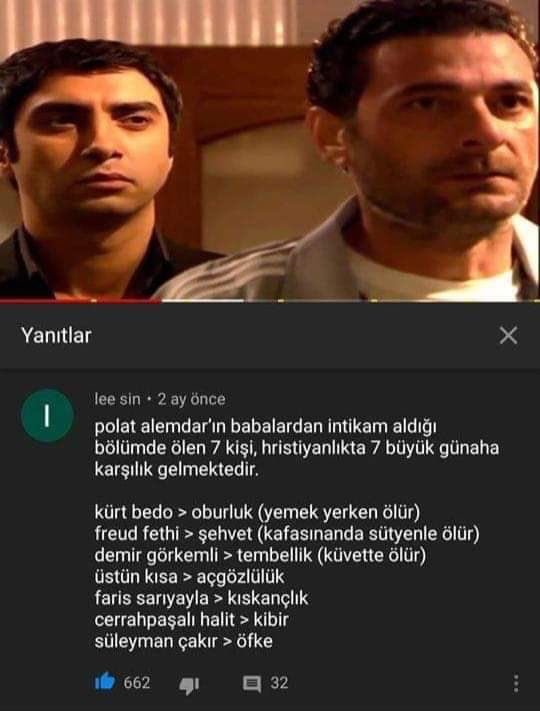Tap the 662 like count

click(137, 682)
